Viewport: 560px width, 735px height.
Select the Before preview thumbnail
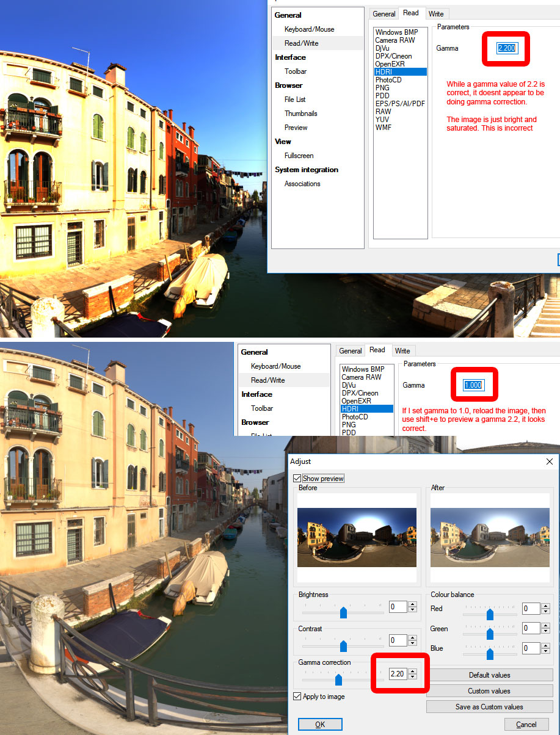click(357, 537)
